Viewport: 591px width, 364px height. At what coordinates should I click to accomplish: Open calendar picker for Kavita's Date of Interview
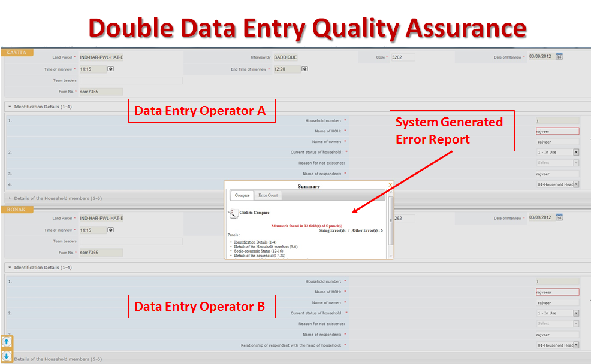coord(559,57)
